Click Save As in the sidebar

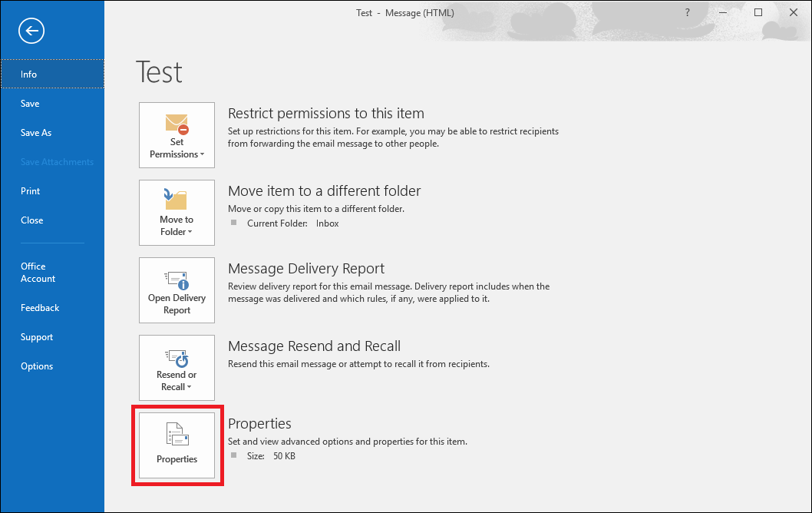35,132
